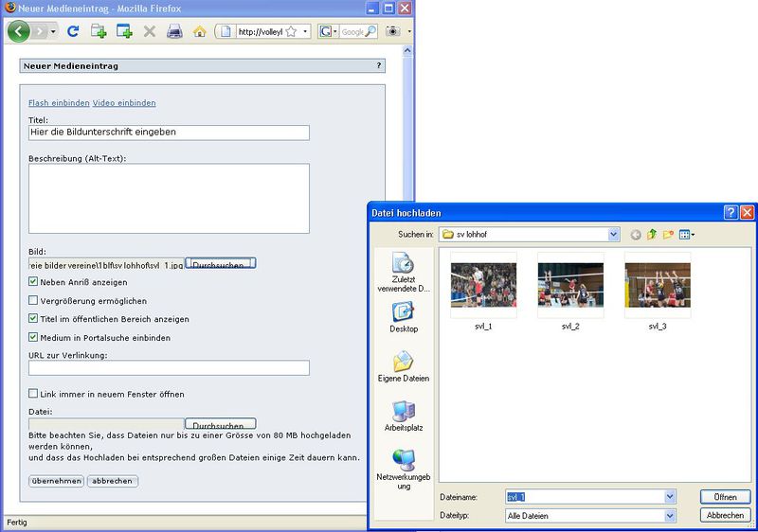Viewport: 758px width, 532px height.
Task: Click the 'Video einbinden' link
Action: [x=124, y=103]
